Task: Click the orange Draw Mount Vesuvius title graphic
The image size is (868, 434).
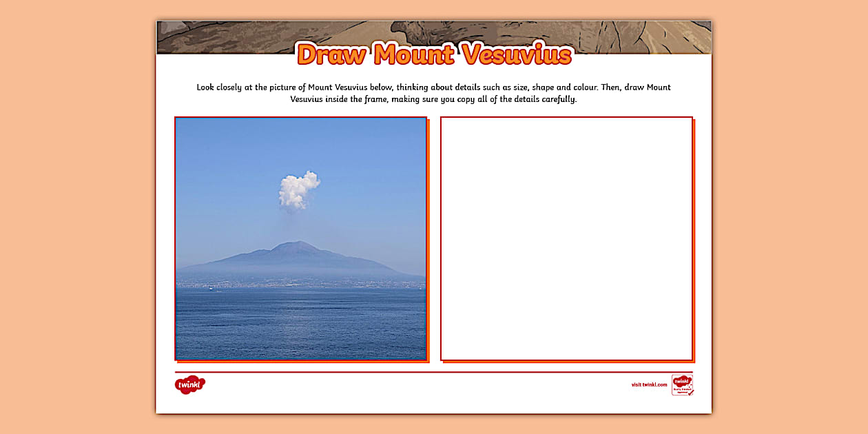Action: [x=434, y=55]
